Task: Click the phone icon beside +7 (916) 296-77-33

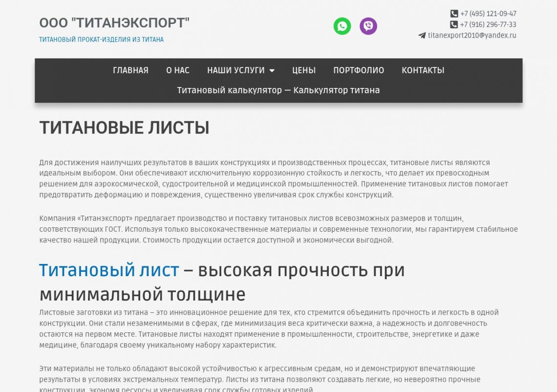Action: click(453, 24)
